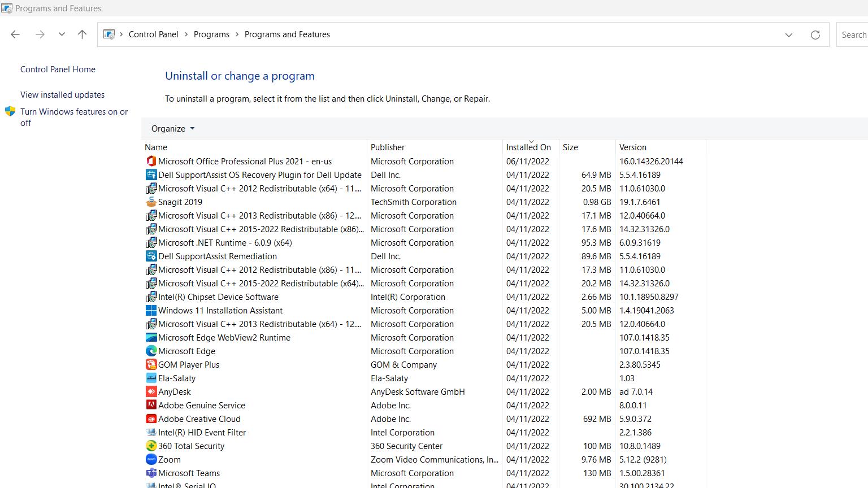Click the Up one level arrow
Viewport: 868px width, 488px height.
coord(82,34)
